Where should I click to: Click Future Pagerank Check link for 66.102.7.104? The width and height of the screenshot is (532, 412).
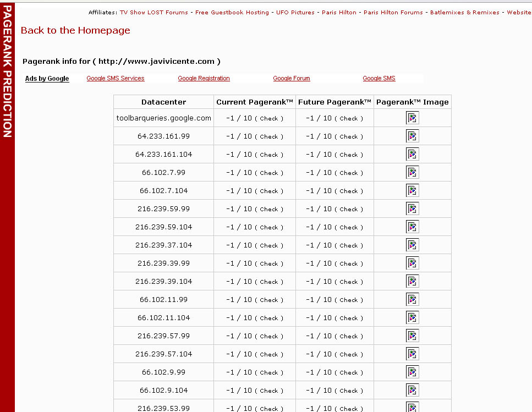click(348, 191)
